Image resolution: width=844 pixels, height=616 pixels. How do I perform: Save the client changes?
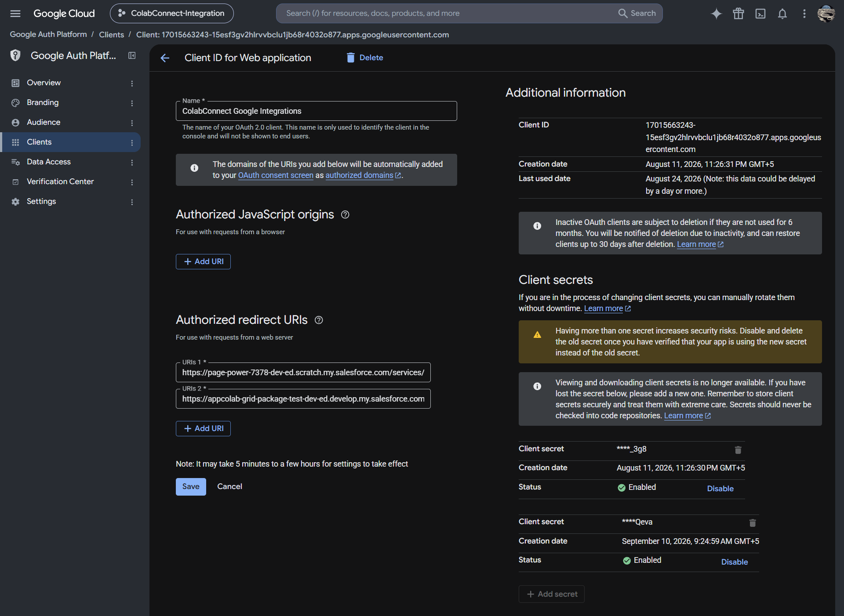coord(191,487)
